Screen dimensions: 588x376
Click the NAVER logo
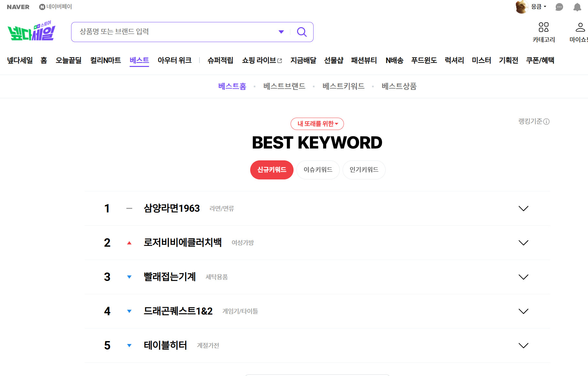click(x=18, y=7)
